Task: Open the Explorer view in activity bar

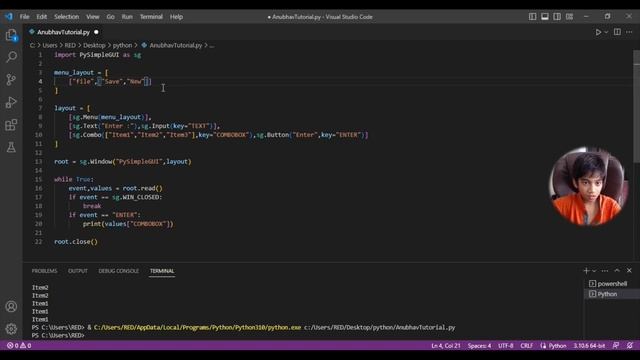Action: 11,35
